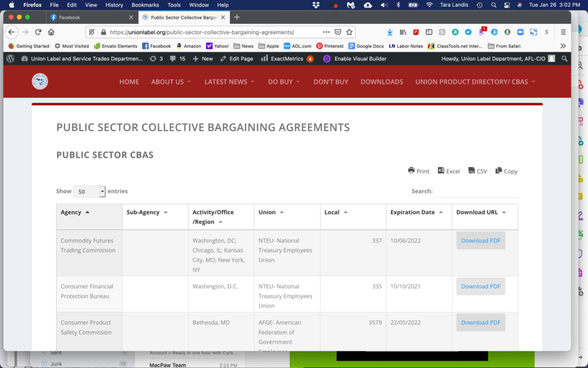Export the table as CSV

point(477,170)
